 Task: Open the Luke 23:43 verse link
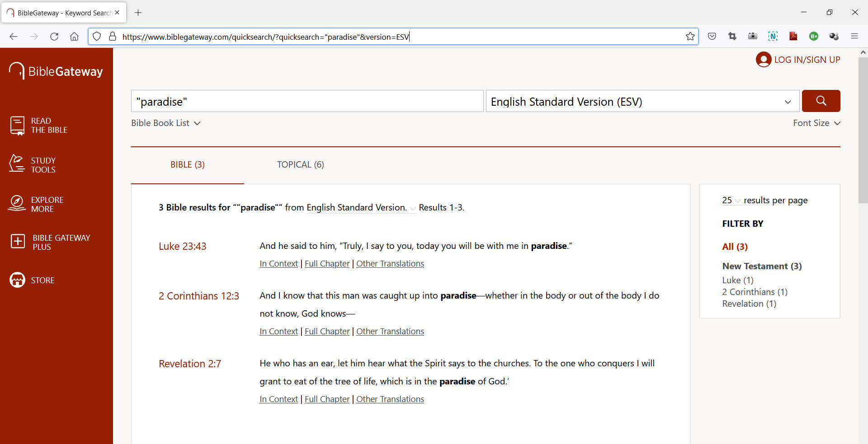point(182,246)
